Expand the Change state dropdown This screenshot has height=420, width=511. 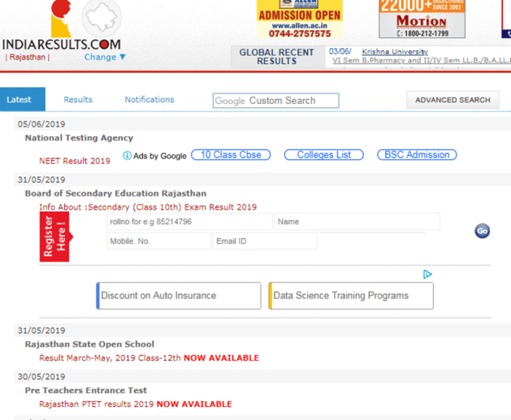[x=105, y=58]
